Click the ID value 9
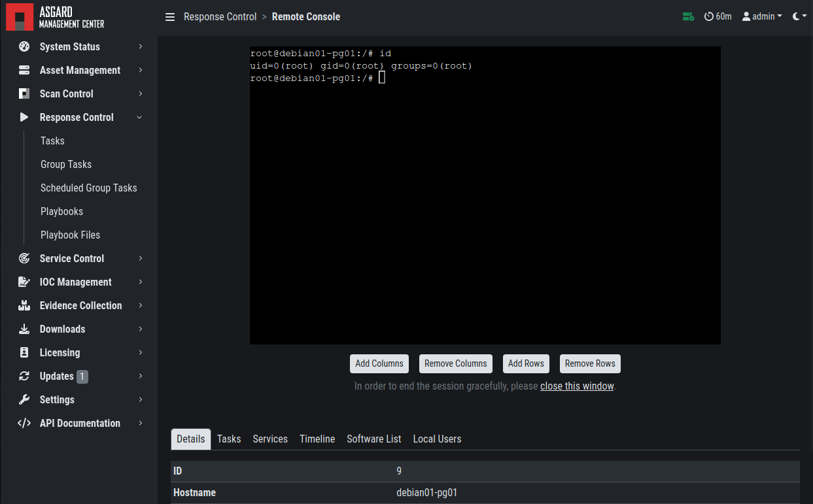Viewport: 813px width, 504px height. coord(399,471)
